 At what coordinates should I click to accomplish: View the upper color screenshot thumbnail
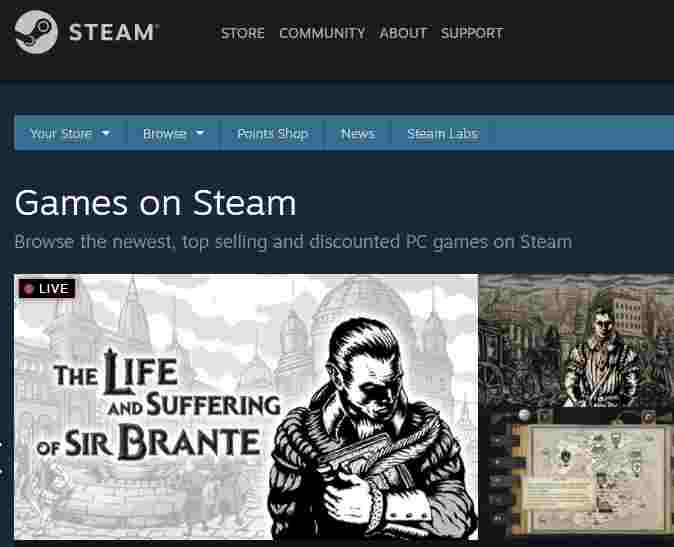(x=576, y=340)
